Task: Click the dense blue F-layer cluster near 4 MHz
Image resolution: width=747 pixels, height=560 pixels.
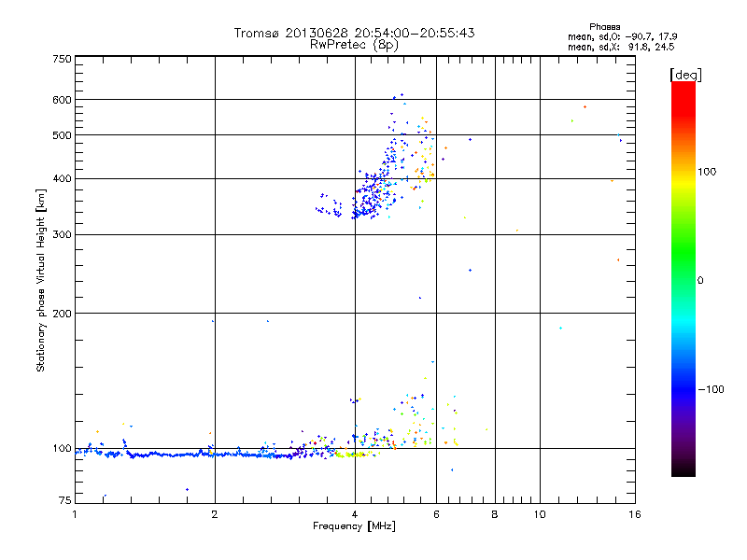Action: (369, 195)
